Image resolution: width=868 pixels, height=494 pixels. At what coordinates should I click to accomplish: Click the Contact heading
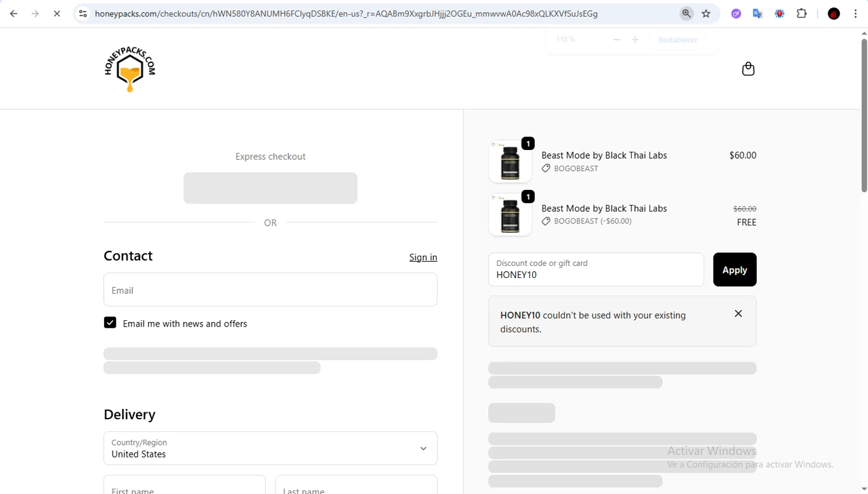(128, 256)
